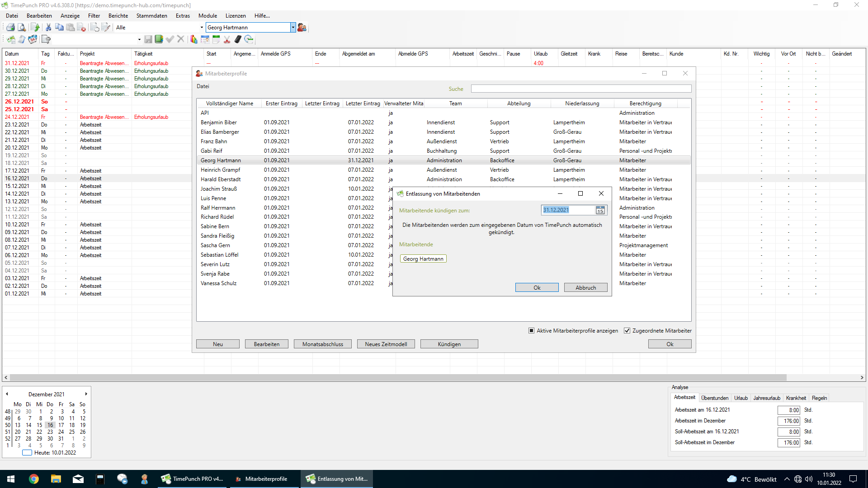Click the black phone icon in toolbar
The width and height of the screenshot is (868, 488).
(x=238, y=39)
